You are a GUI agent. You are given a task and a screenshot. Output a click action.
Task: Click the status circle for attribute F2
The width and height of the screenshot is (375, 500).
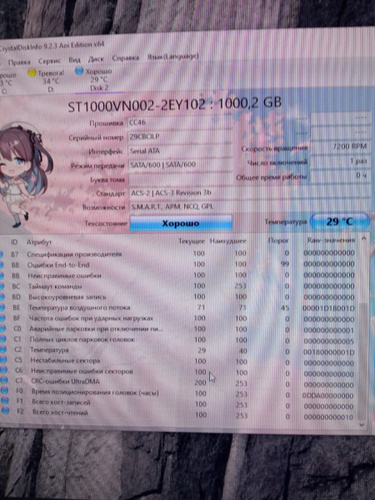[4, 411]
